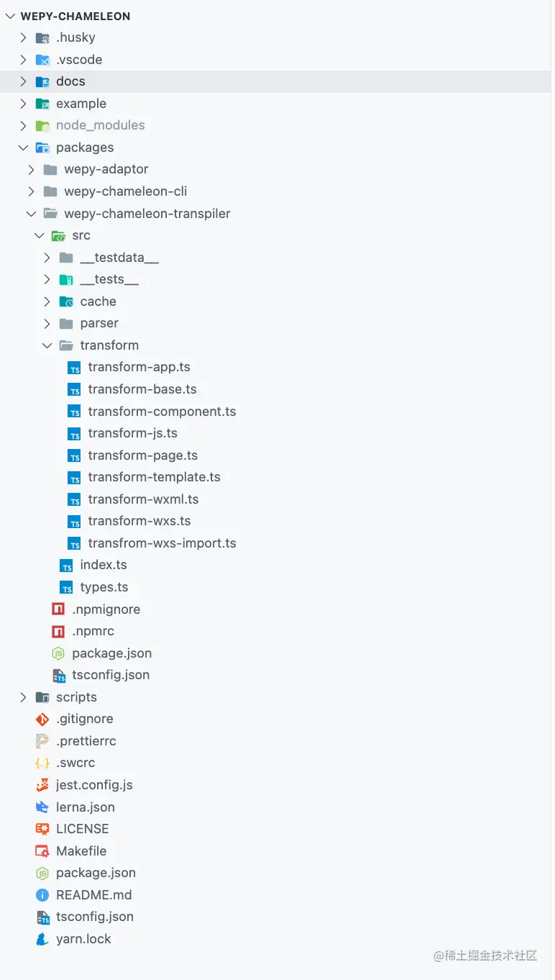Open index.ts in src
The width and height of the screenshot is (555, 980).
[x=94, y=565]
